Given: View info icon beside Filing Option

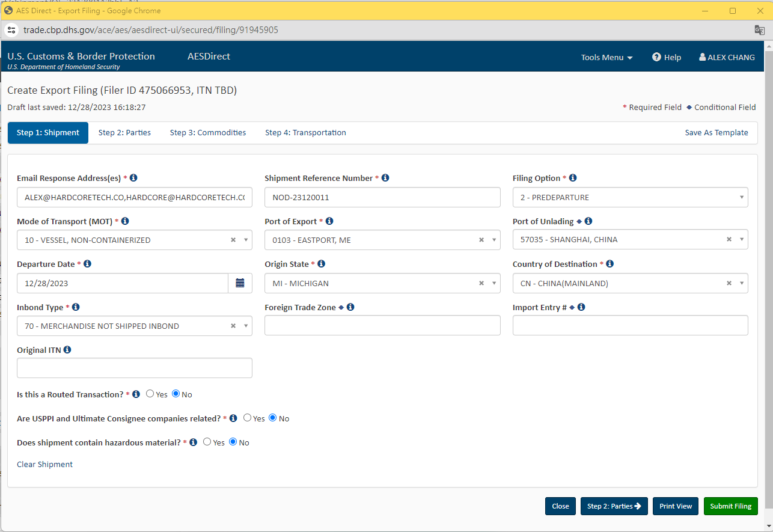Looking at the screenshot, I should [572, 177].
